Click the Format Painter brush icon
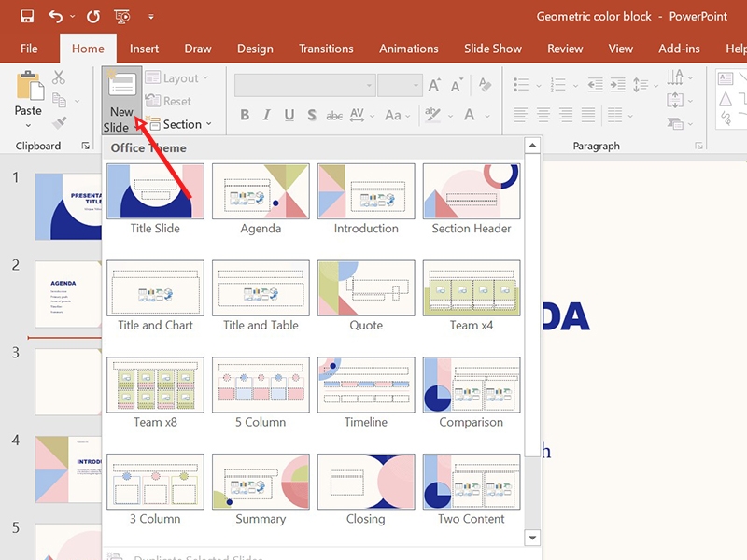The image size is (747, 560). click(59, 123)
